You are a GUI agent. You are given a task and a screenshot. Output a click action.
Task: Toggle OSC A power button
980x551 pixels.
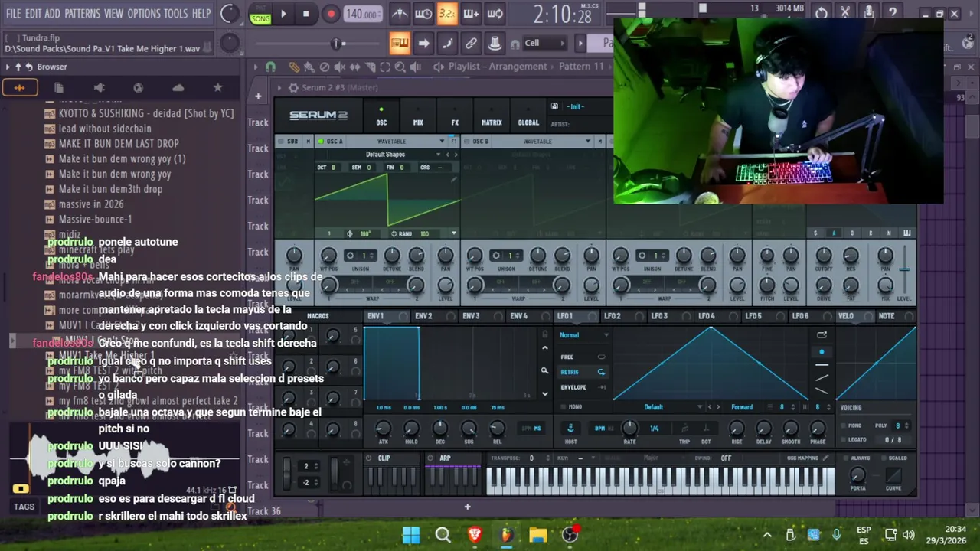click(321, 142)
